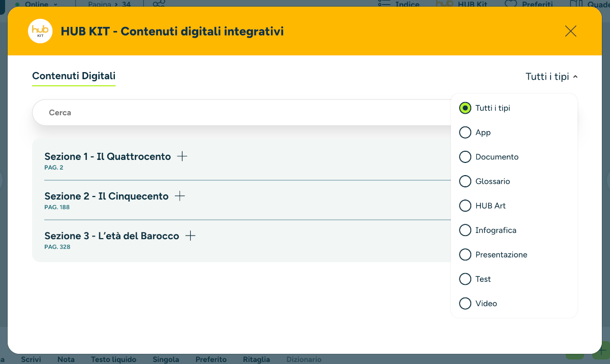This screenshot has width=610, height=364.
Task: Open the Contenuti Digitali tab
Action: [74, 76]
